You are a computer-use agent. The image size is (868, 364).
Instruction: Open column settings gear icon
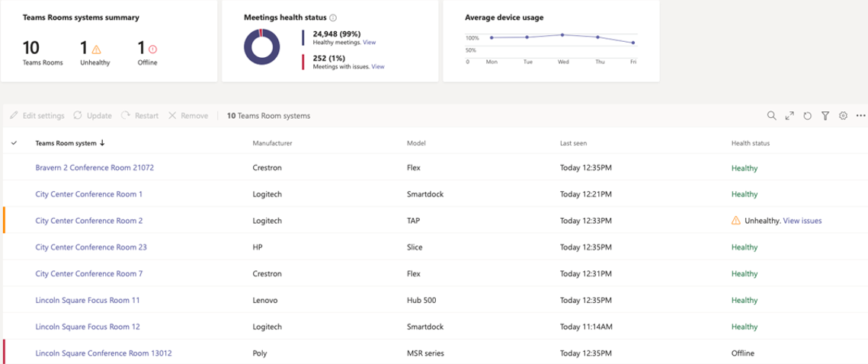tap(843, 116)
